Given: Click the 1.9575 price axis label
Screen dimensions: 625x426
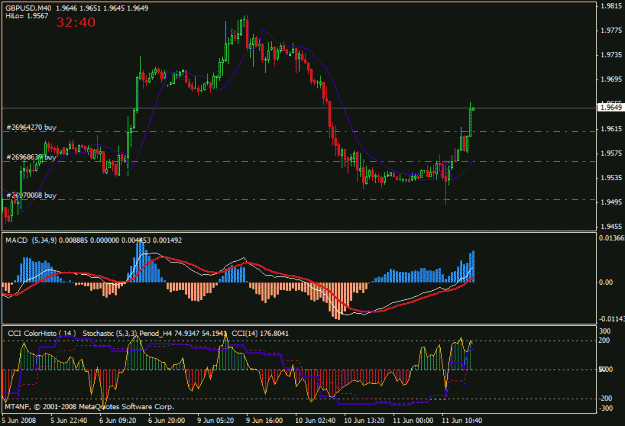Looking at the screenshot, I should [611, 153].
